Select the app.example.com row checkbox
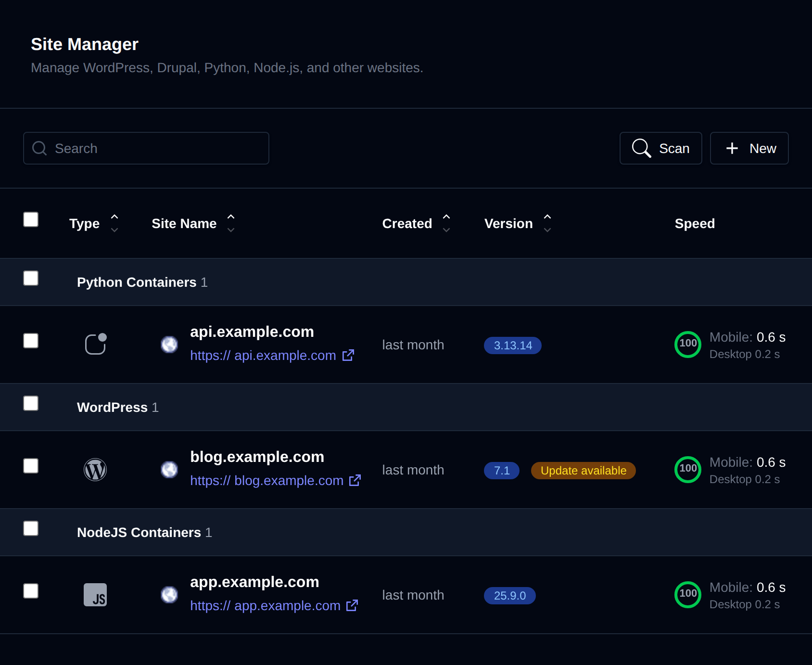Image resolution: width=812 pixels, height=665 pixels. click(x=31, y=591)
